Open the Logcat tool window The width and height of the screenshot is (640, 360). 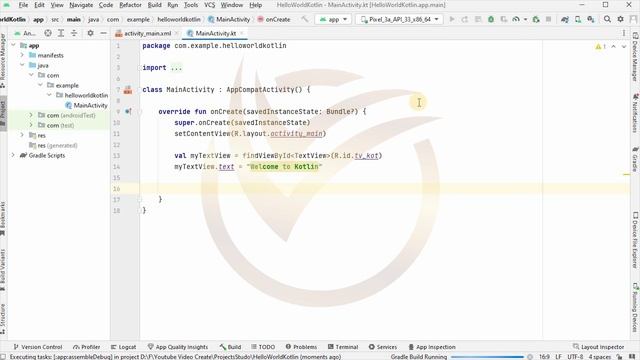[x=123, y=347]
